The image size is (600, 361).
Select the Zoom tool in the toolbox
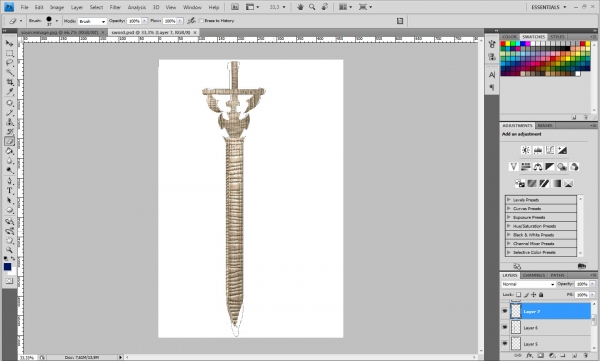coord(10,250)
